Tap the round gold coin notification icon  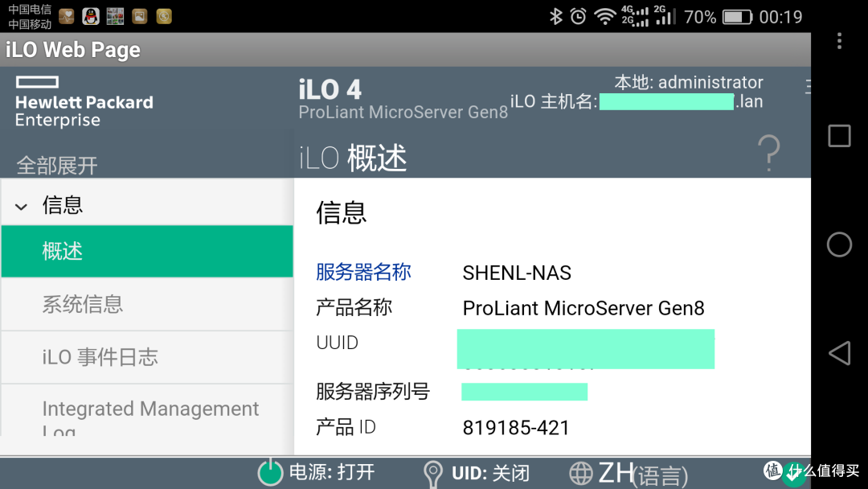(x=164, y=17)
